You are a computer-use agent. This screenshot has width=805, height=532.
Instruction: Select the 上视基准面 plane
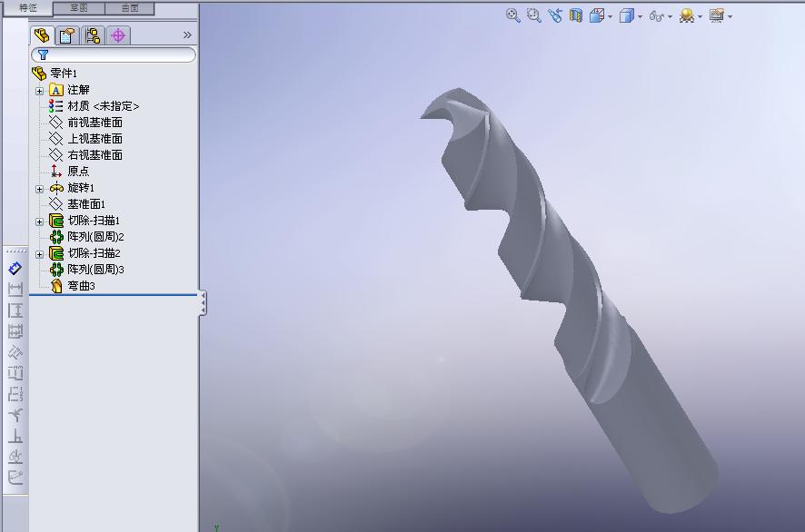point(85,139)
